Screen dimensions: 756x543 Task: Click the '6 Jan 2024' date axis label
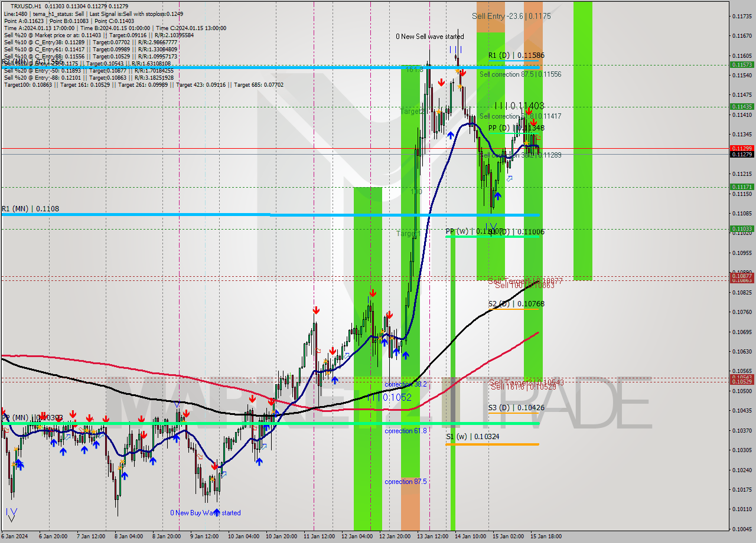16,537
